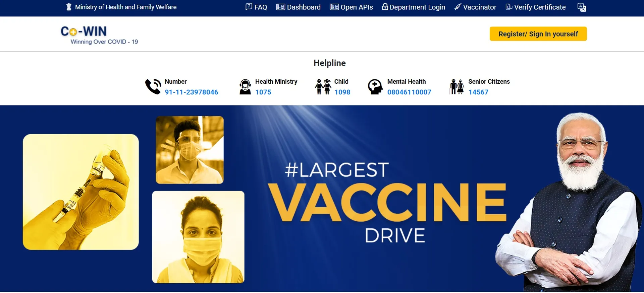Click the Number label beside phone icon
644x293 pixels.
(175, 81)
